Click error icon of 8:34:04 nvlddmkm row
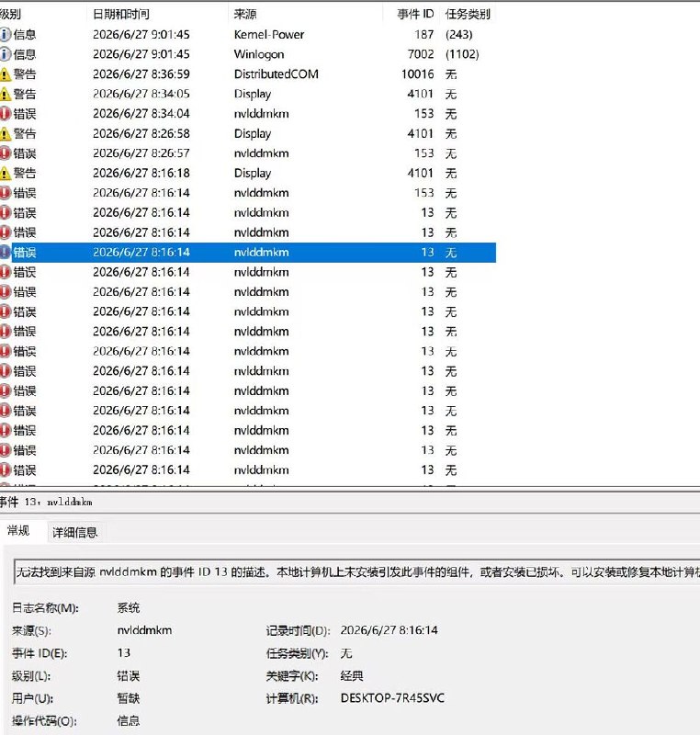This screenshot has height=735, width=700. (x=6, y=113)
